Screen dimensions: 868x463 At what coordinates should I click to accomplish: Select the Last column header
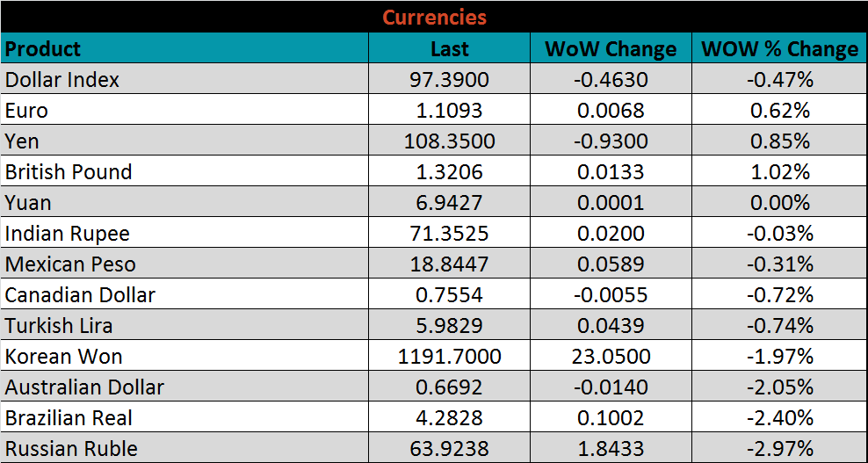coord(449,48)
